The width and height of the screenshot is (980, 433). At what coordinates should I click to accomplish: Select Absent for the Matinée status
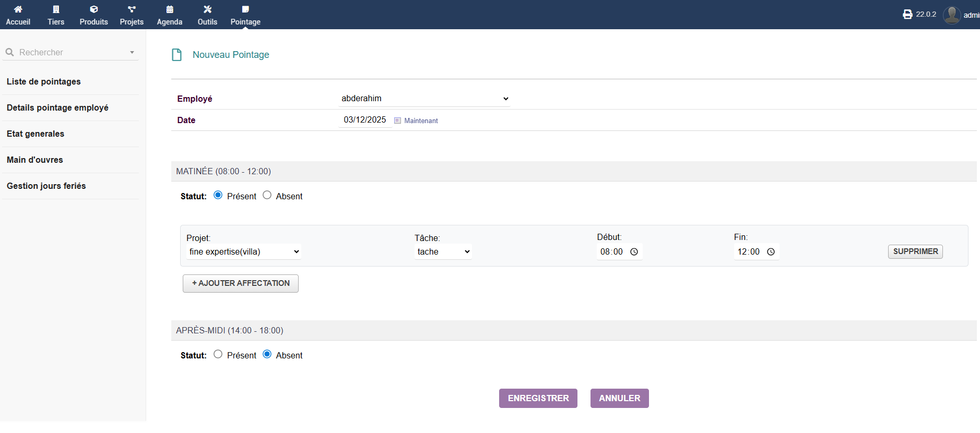pyautogui.click(x=267, y=195)
